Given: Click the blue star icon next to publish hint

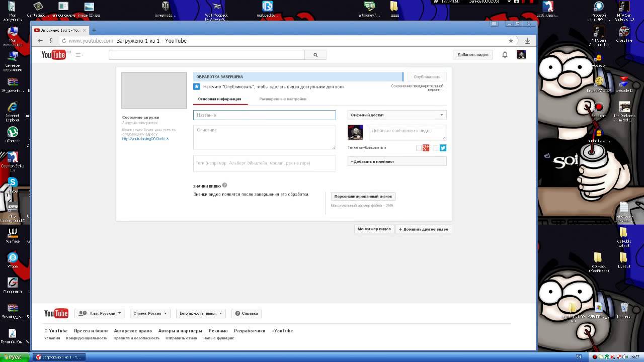Looking at the screenshot, I should [x=197, y=86].
